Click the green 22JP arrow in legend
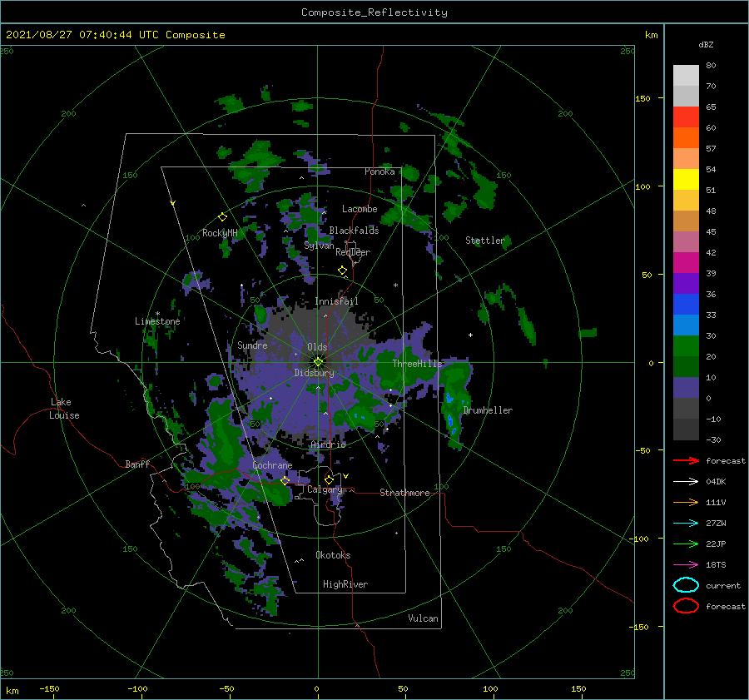 686,544
